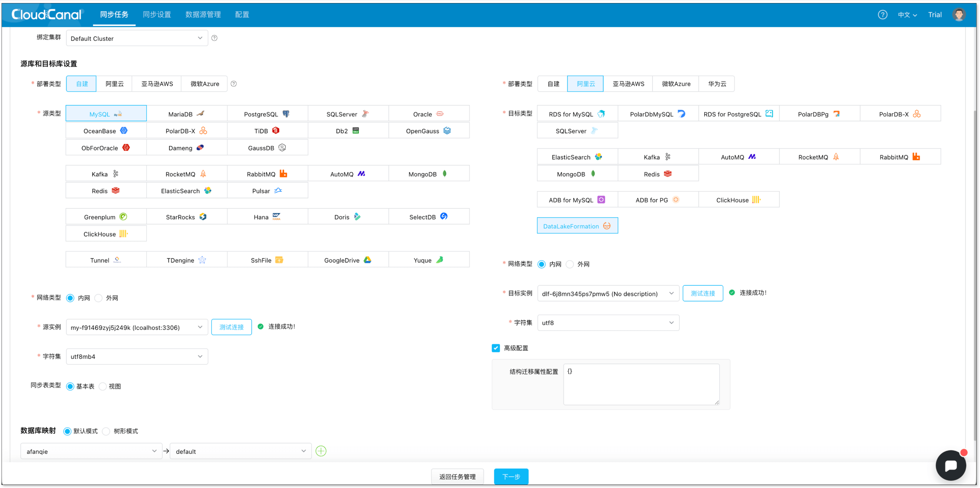Screen dimensions: 980x488
Task: Switch database mapping to 树形模式
Action: point(107,431)
